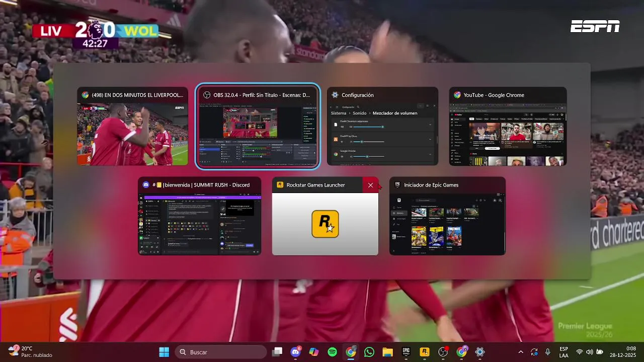Image resolution: width=644 pixels, height=362 pixels.
Task: Open the Wi-Fi network tray icon
Action: (580, 352)
